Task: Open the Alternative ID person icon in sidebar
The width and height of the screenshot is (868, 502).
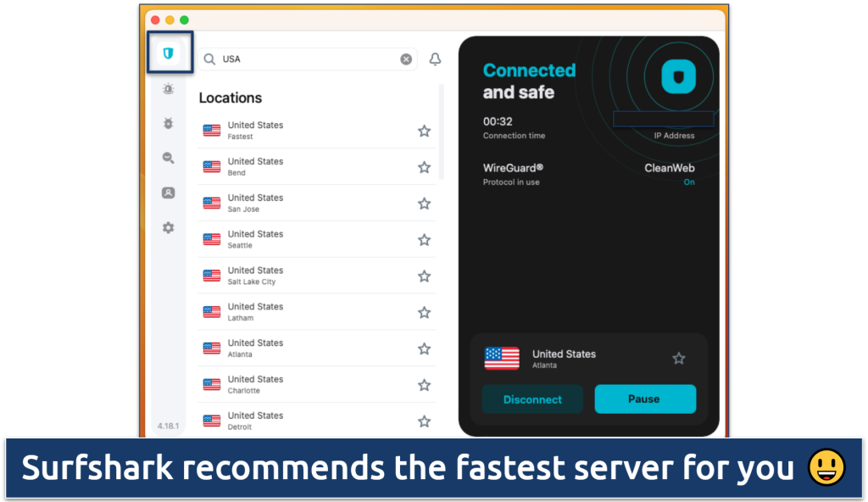Action: [x=169, y=192]
